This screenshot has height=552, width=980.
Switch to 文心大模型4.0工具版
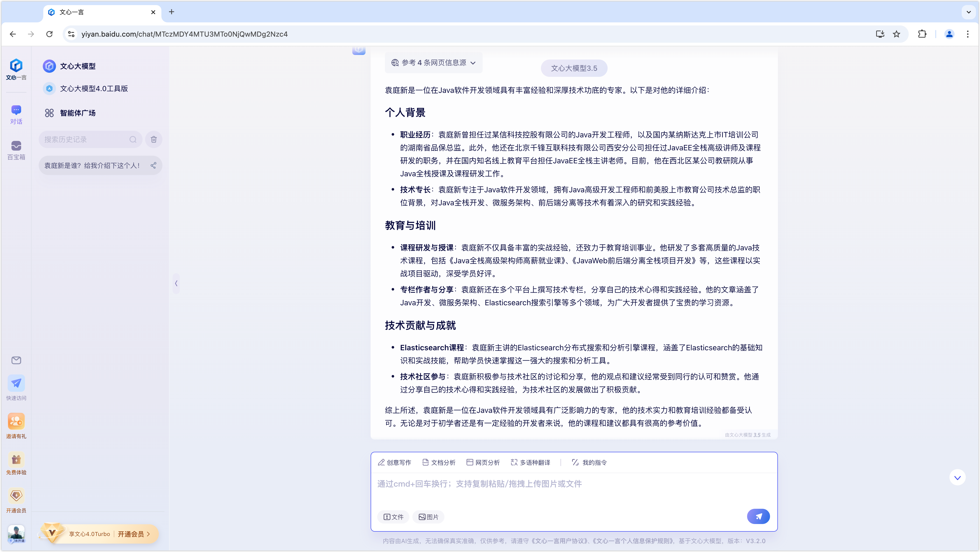click(94, 88)
